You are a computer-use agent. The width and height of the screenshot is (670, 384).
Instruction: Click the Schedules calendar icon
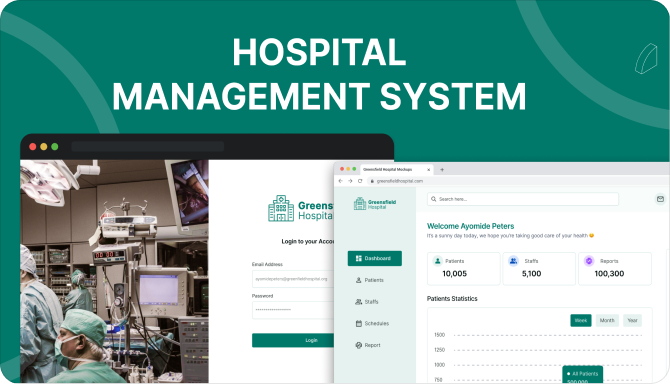[x=359, y=323]
